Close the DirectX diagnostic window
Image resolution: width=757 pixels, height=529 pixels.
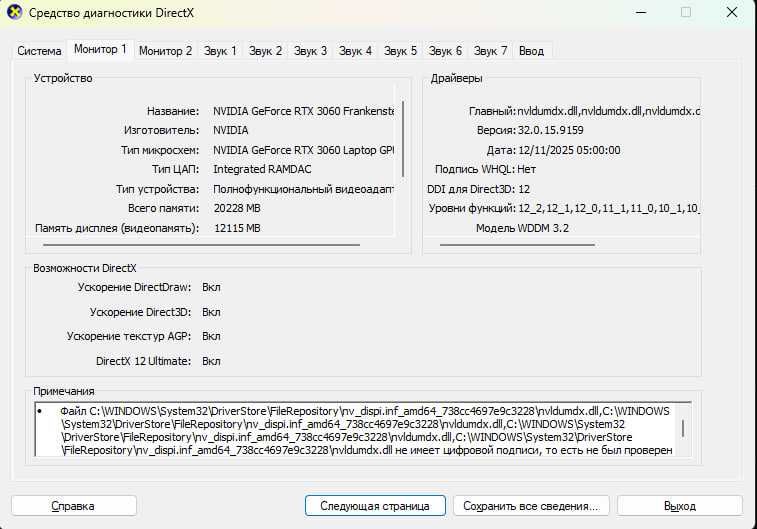coord(732,12)
